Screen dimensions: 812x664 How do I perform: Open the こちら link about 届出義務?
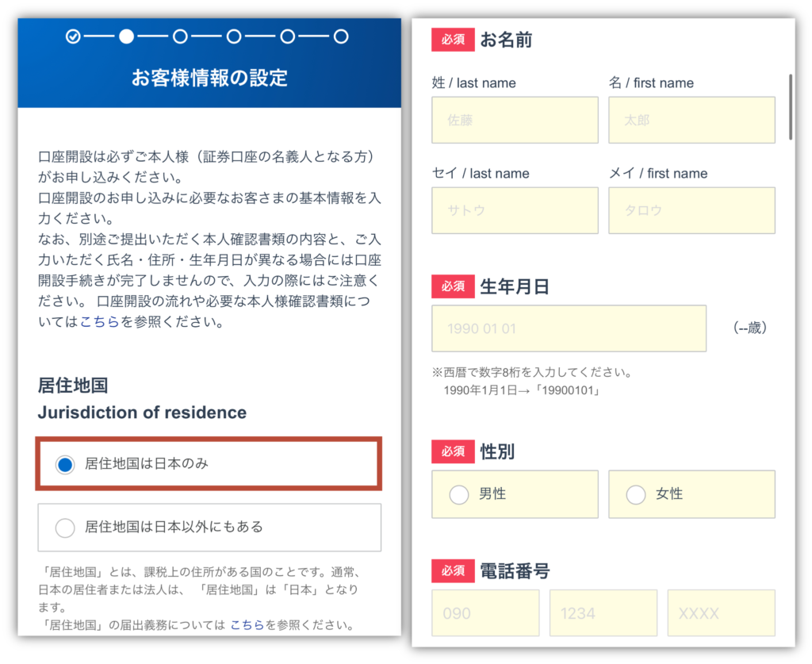pyautogui.click(x=246, y=625)
